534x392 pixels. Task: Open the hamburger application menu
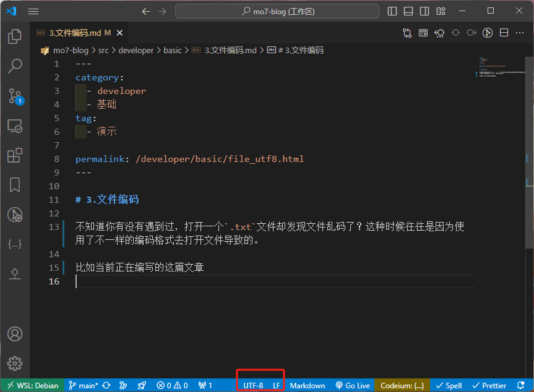(x=33, y=11)
